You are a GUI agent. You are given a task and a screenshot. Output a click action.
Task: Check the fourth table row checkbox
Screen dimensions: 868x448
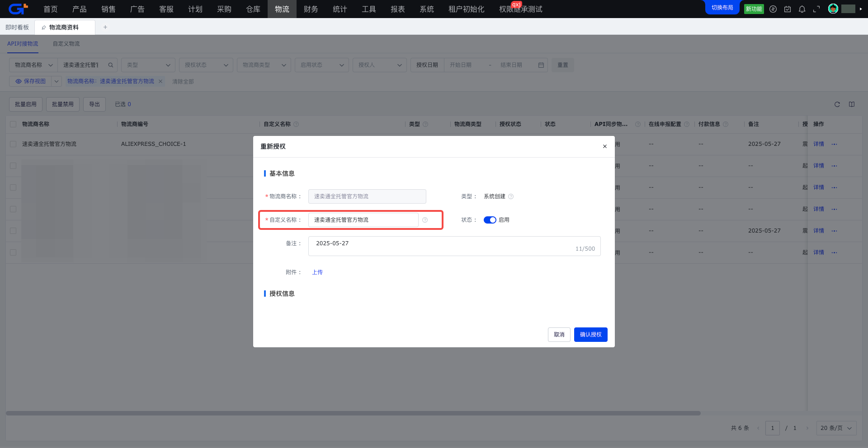[13, 209]
